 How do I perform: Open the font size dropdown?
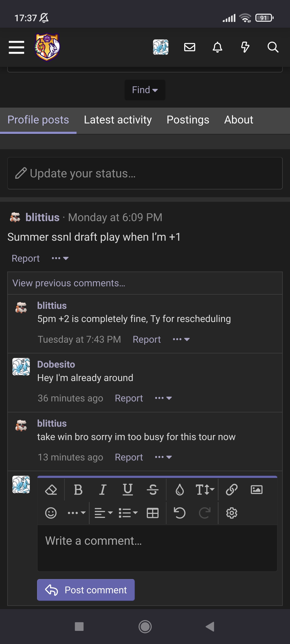point(205,490)
